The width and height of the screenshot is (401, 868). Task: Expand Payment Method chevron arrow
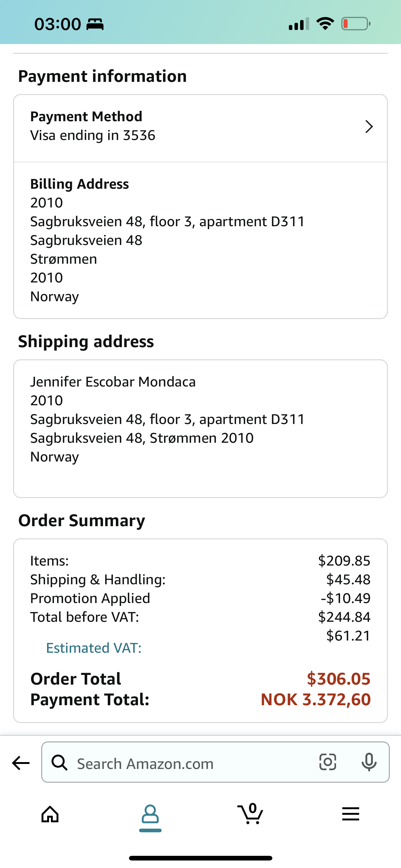click(x=369, y=127)
